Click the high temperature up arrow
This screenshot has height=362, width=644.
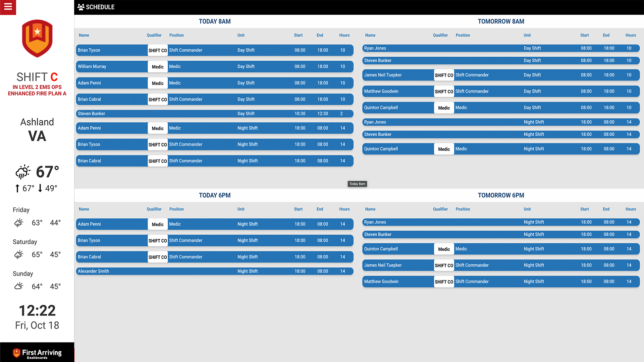point(17,188)
